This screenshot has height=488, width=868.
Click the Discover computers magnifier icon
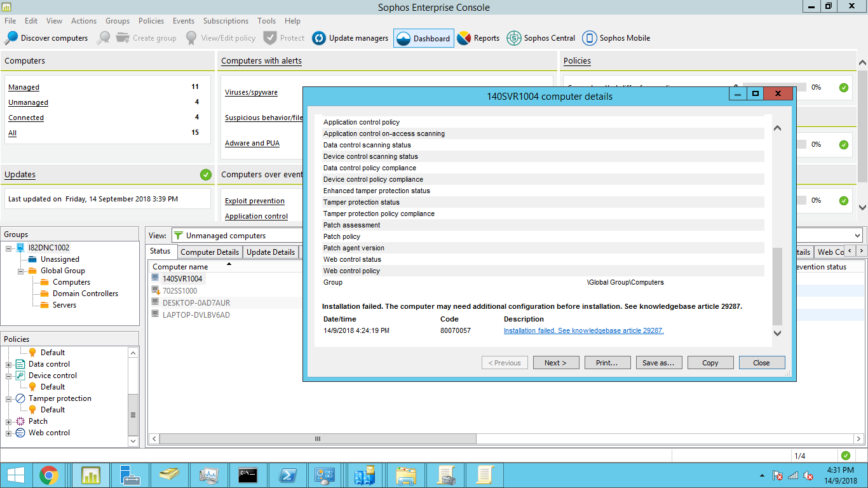point(11,38)
